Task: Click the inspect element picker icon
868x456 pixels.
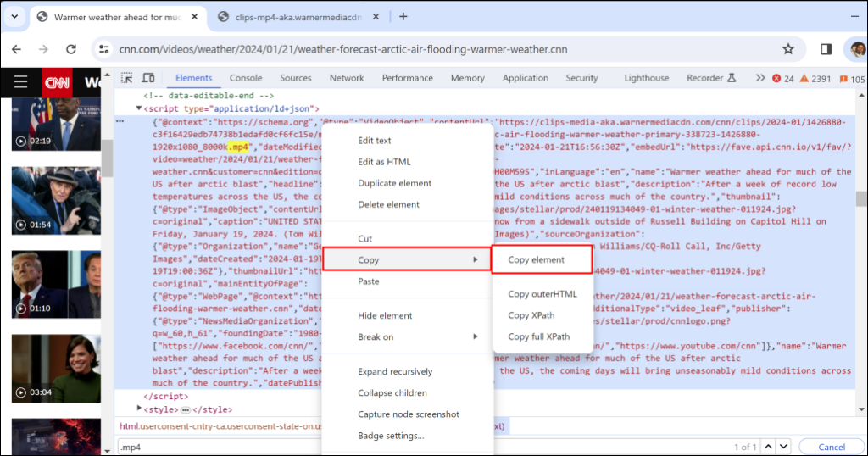Action: (127, 78)
